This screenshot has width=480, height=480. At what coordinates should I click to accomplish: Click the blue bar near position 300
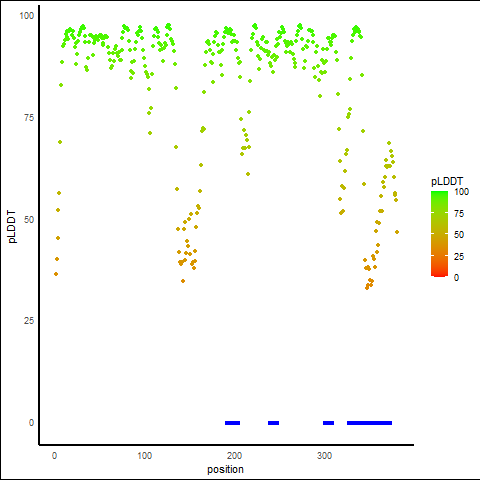click(328, 423)
